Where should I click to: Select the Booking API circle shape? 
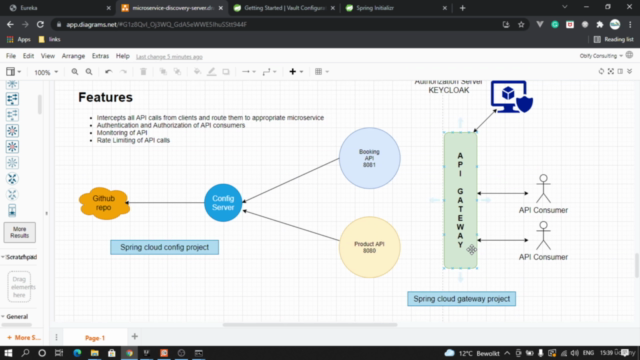369,158
